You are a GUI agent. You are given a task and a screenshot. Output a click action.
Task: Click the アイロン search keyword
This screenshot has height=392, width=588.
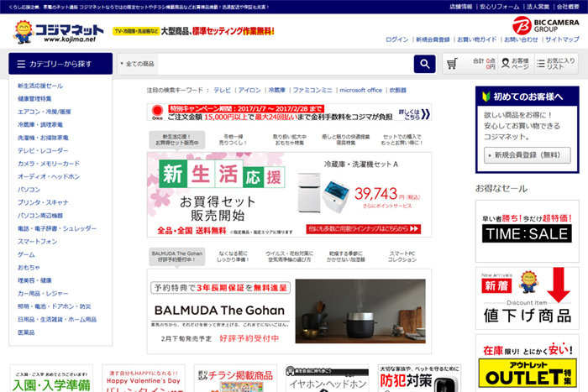tap(249, 91)
